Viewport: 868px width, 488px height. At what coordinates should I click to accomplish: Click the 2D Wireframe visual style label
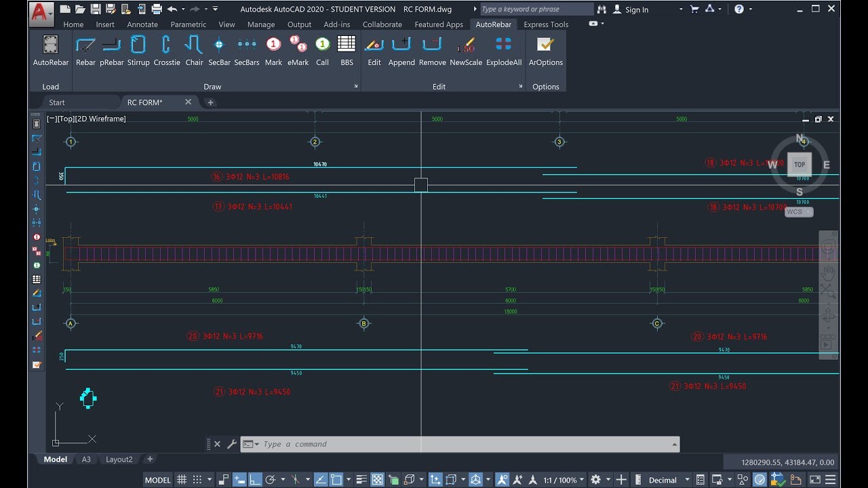100,119
